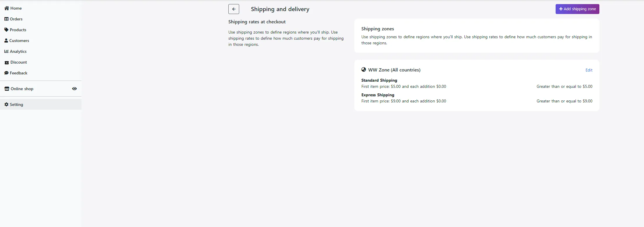
Task: Click the Online shop storefront icon
Action: [7, 89]
